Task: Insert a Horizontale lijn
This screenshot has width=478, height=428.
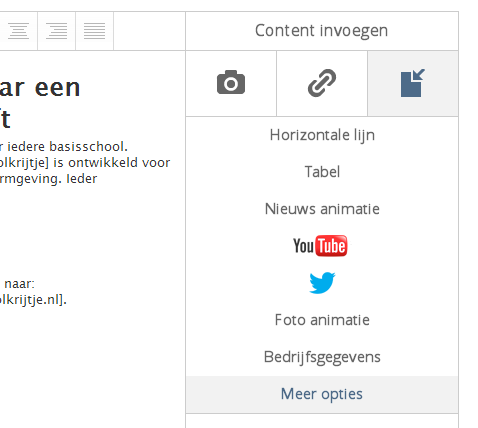Action: [x=322, y=135]
